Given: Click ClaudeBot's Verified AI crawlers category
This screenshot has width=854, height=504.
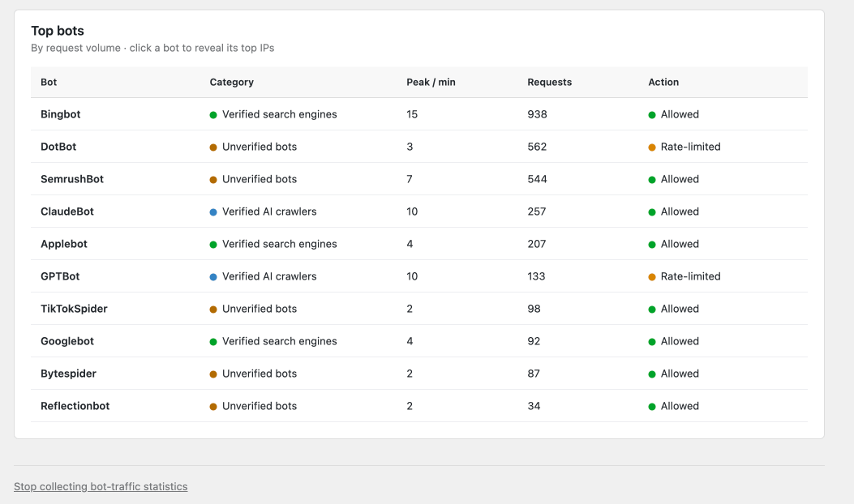Looking at the screenshot, I should click(x=263, y=211).
